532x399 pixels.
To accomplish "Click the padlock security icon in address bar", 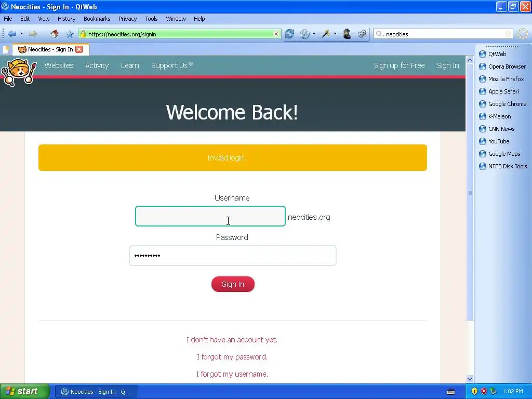I will click(83, 34).
